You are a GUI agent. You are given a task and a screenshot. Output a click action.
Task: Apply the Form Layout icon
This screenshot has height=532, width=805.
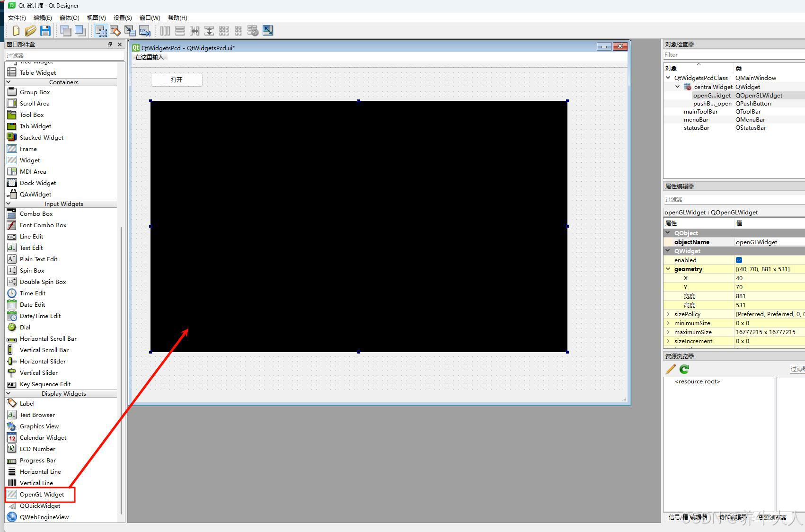239,31
